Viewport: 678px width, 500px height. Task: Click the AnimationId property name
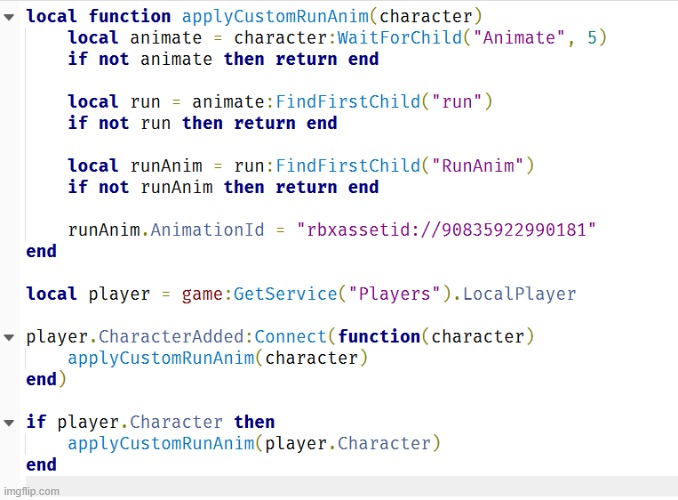(x=207, y=230)
